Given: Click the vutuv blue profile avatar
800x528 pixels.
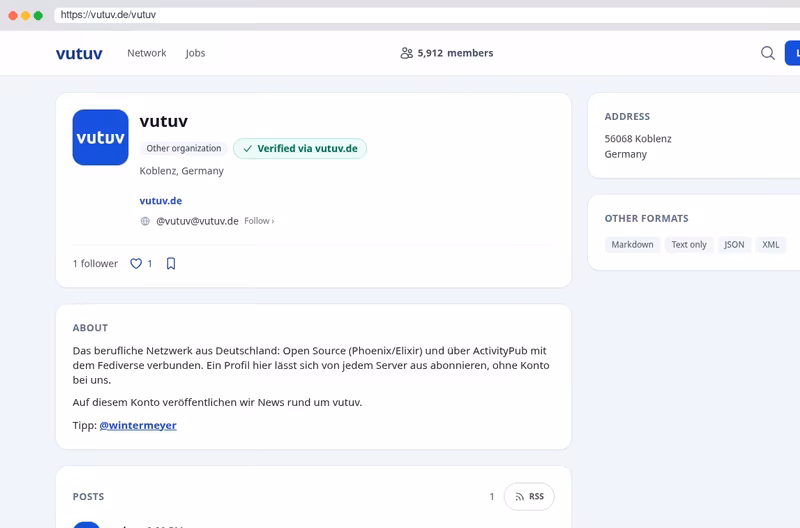Looking at the screenshot, I should [x=101, y=137].
